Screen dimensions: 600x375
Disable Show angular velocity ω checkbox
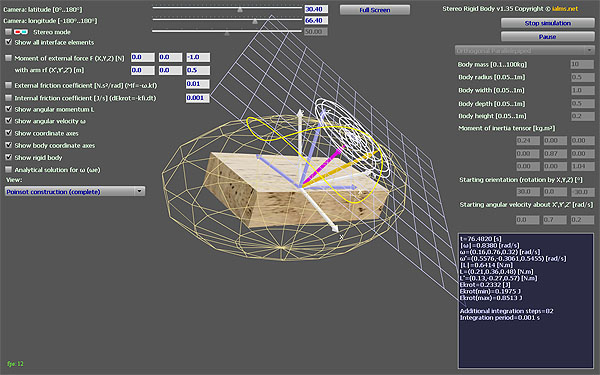8,121
